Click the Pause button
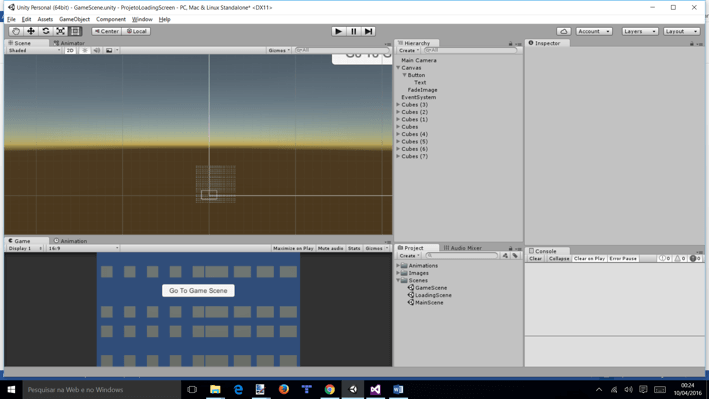 coord(354,31)
